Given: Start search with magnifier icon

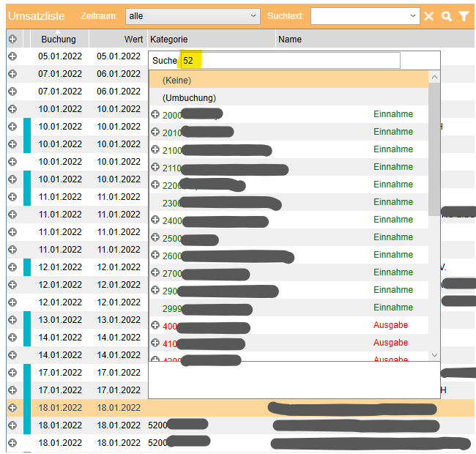Looking at the screenshot, I should 446,16.
